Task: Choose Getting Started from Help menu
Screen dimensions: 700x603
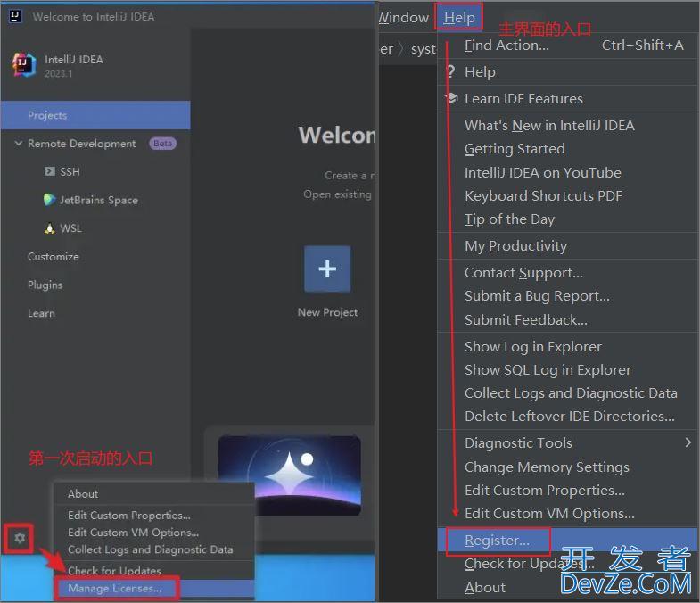Action: (567, 149)
